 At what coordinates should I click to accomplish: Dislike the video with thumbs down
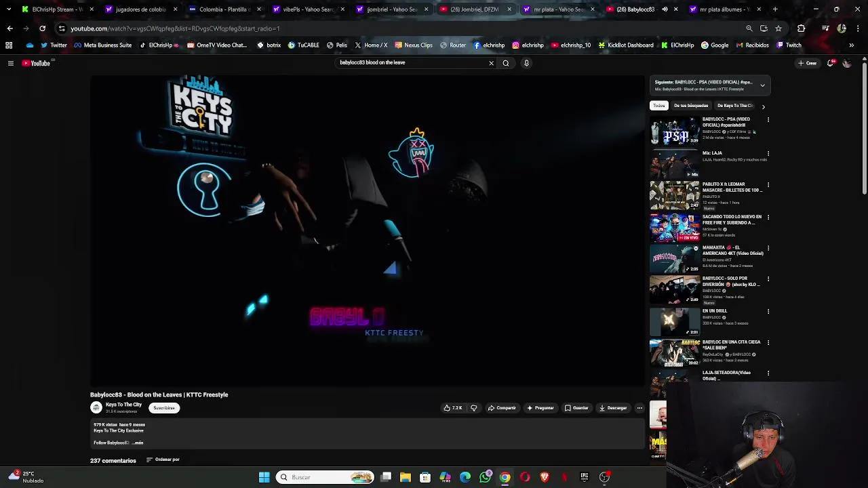[x=473, y=408]
